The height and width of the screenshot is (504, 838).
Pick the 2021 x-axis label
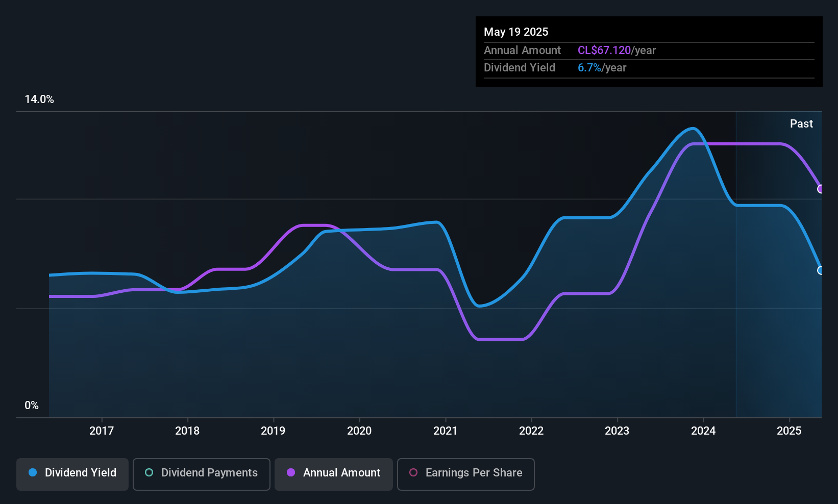tap(446, 431)
